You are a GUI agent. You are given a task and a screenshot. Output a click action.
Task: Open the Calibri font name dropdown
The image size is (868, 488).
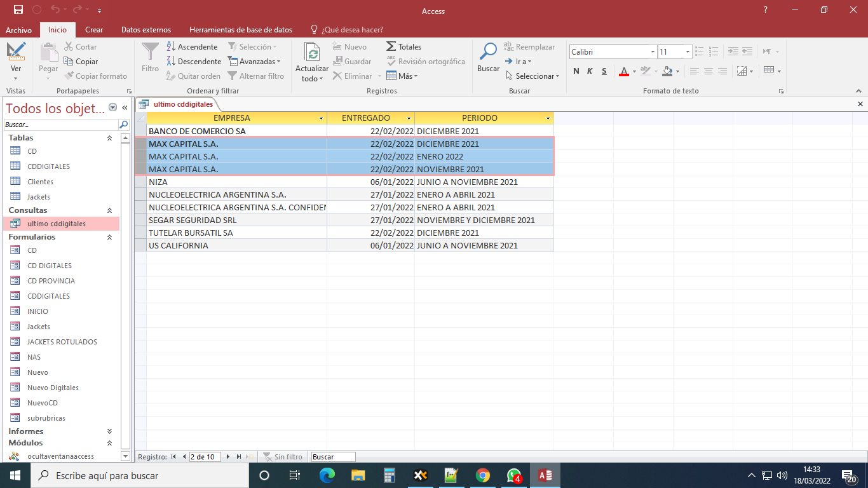coord(653,52)
